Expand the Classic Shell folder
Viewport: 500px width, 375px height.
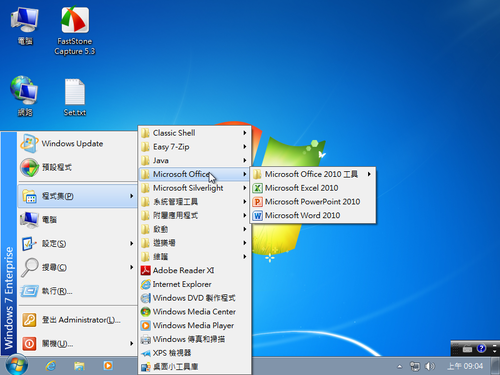[x=194, y=133]
